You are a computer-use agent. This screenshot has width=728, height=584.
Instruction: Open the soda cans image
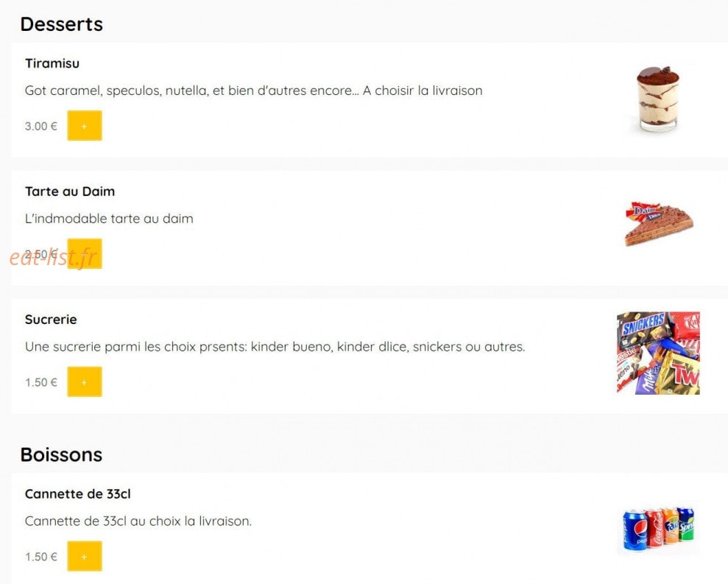coord(658,528)
